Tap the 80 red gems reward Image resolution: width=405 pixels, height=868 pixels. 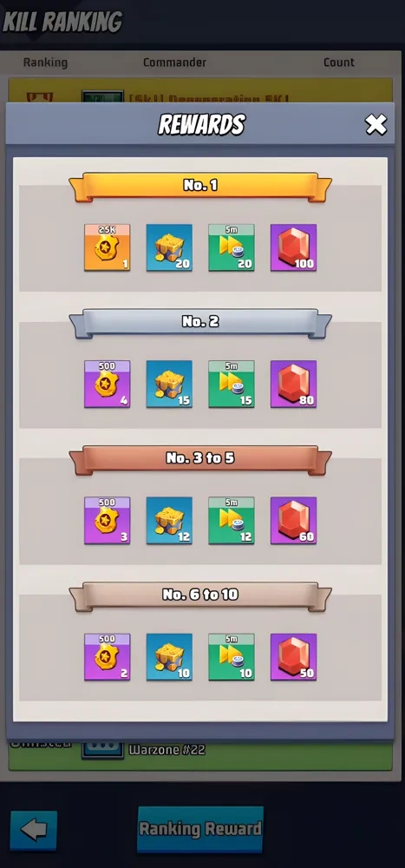tap(293, 385)
